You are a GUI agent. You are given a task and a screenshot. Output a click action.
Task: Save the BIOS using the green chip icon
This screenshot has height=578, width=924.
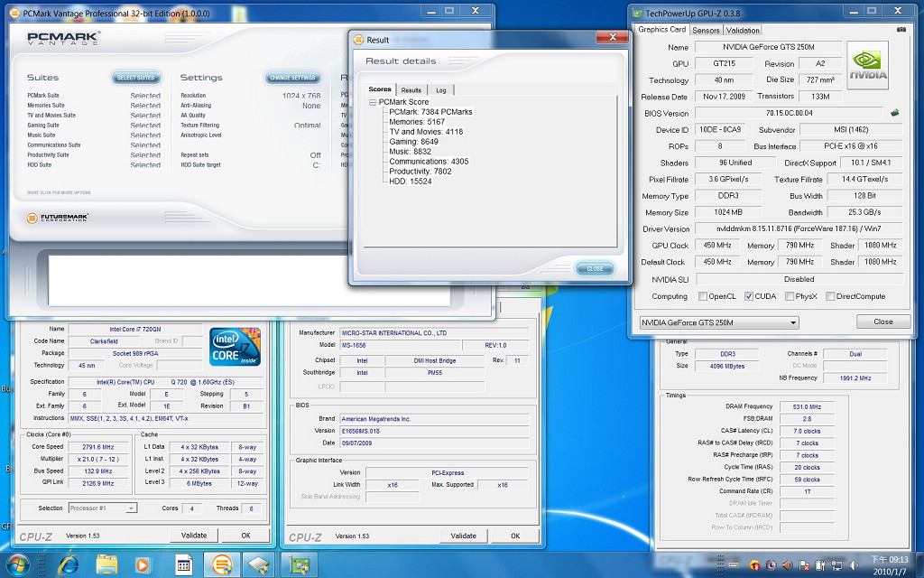point(894,113)
